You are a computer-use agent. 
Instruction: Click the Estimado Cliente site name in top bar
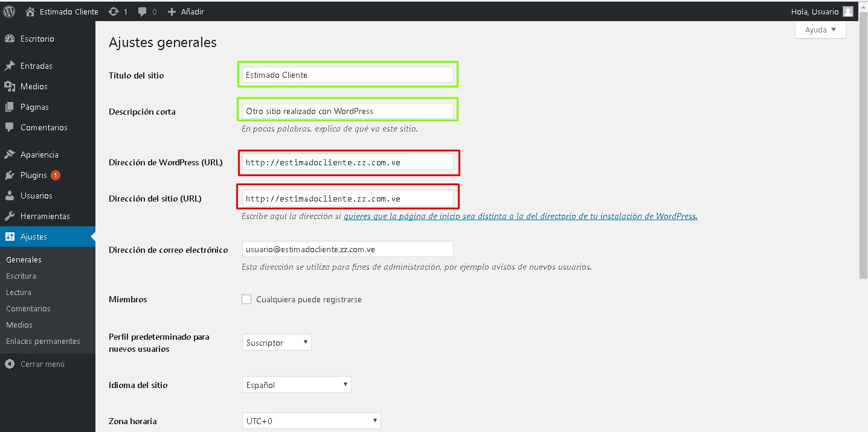(69, 11)
